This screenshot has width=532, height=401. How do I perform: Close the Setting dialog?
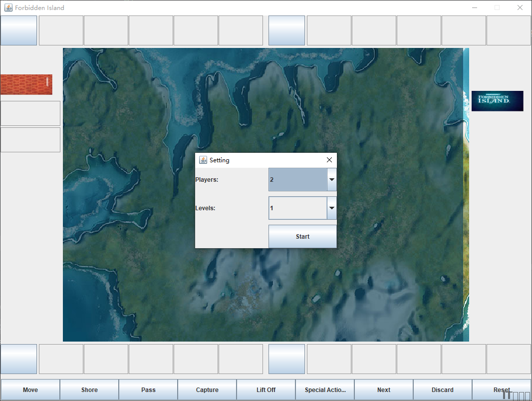(329, 160)
